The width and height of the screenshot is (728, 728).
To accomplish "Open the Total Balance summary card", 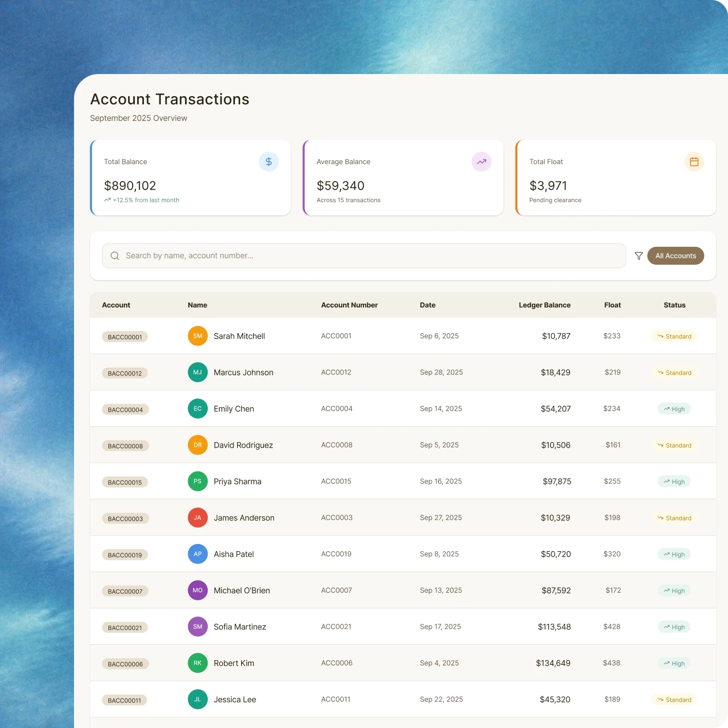I will 190,178.
